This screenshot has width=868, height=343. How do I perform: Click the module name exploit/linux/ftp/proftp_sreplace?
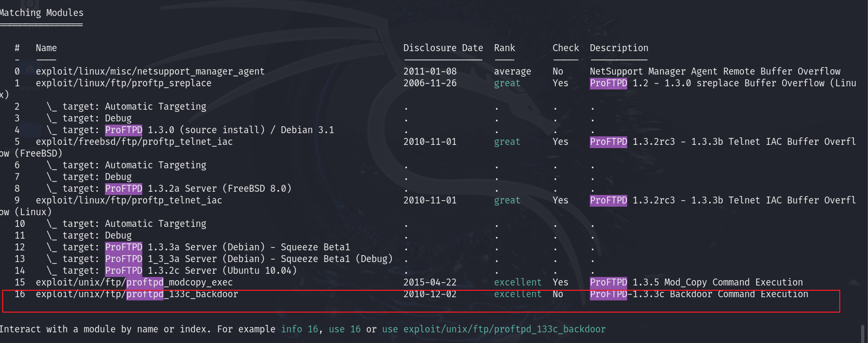(x=124, y=83)
